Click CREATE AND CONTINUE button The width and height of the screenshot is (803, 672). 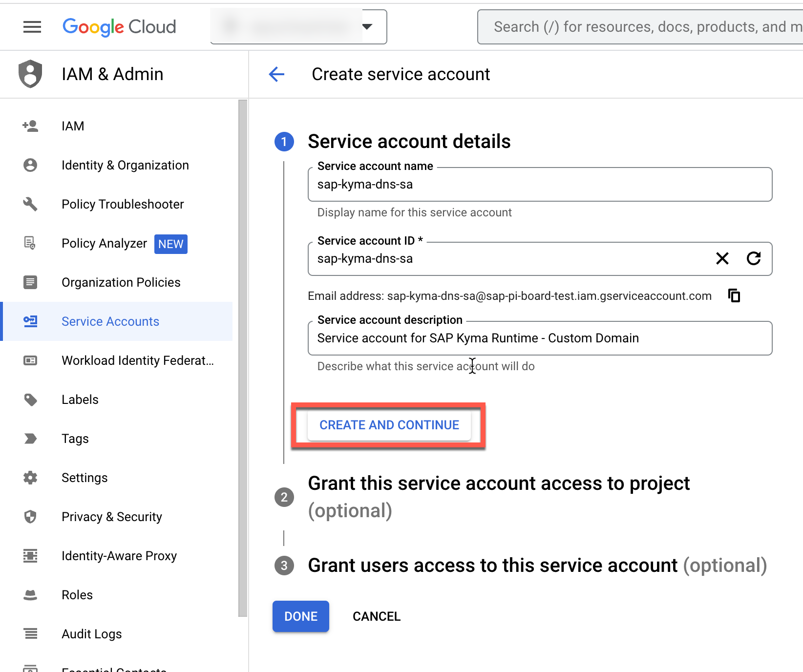389,425
